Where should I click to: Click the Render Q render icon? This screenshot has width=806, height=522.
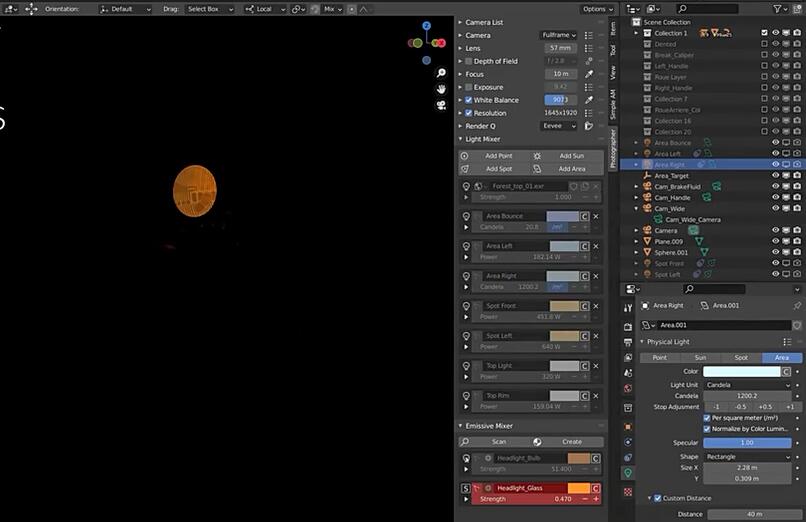coord(589,126)
